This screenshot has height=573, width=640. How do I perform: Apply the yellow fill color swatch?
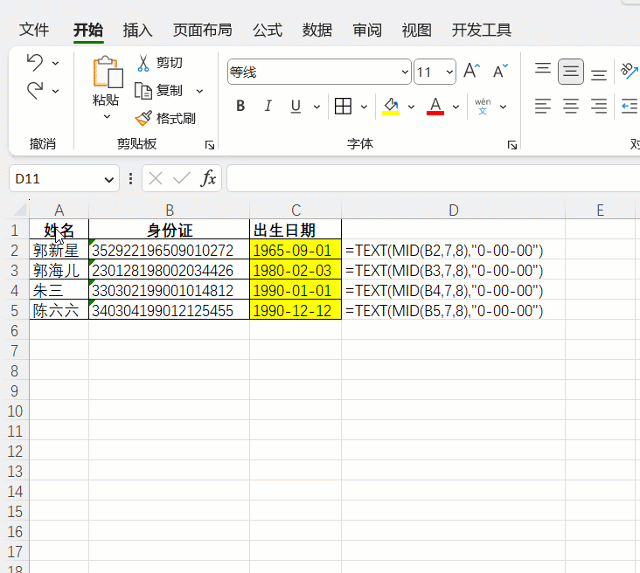coord(391,107)
